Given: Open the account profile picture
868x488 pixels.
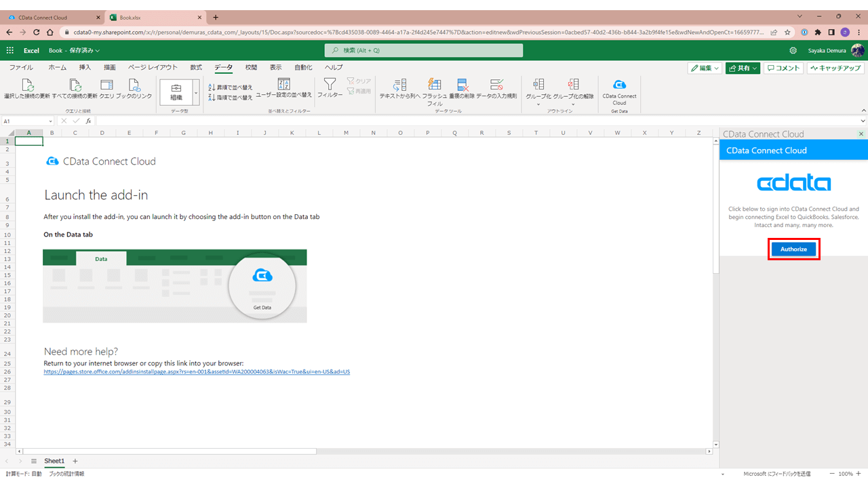Looking at the screenshot, I should pyautogui.click(x=858, y=50).
